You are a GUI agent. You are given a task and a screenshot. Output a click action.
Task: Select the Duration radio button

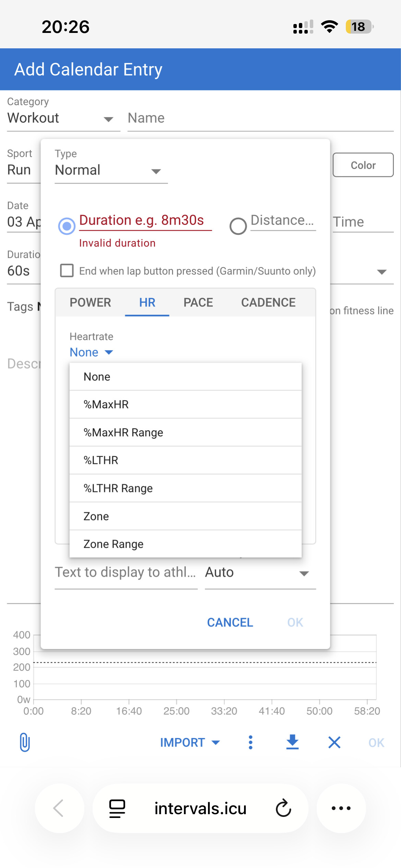[x=67, y=226]
